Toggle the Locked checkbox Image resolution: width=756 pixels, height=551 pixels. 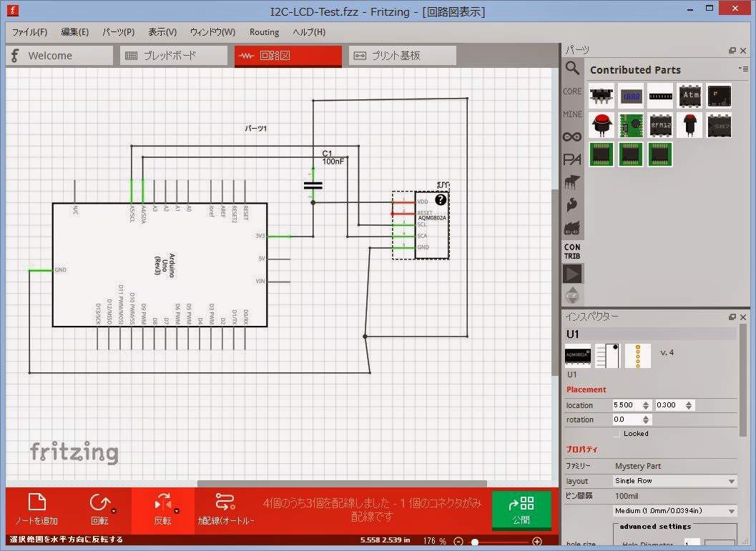click(617, 434)
